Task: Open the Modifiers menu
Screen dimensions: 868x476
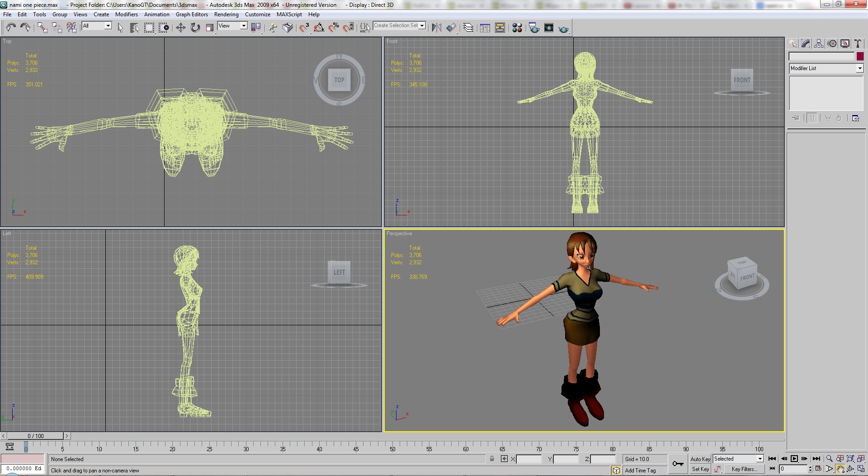Action: (x=127, y=14)
